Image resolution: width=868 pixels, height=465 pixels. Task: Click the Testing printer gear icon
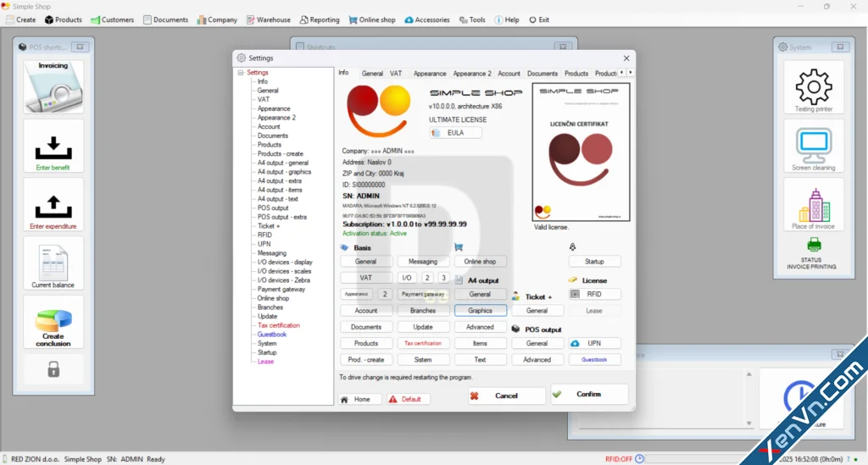click(813, 86)
